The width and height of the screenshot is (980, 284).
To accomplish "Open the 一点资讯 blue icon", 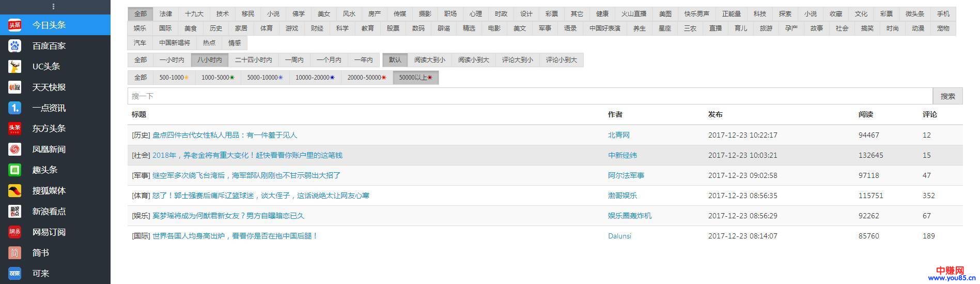I will 14,108.
